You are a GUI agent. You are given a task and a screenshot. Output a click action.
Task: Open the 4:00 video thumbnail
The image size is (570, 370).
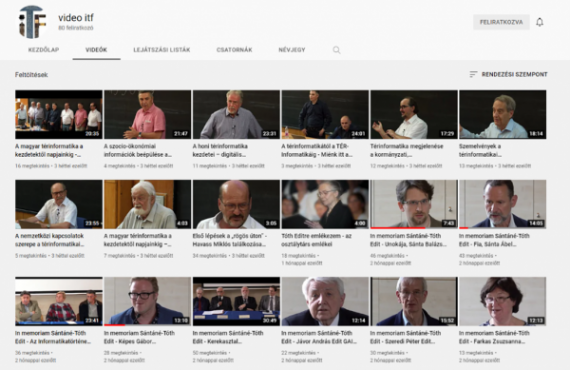325,204
